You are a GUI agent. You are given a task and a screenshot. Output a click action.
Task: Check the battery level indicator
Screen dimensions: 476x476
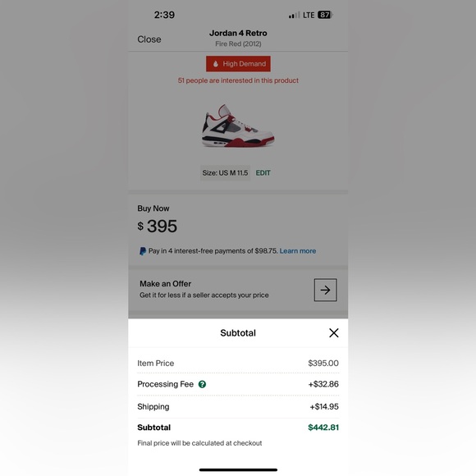pos(325,15)
